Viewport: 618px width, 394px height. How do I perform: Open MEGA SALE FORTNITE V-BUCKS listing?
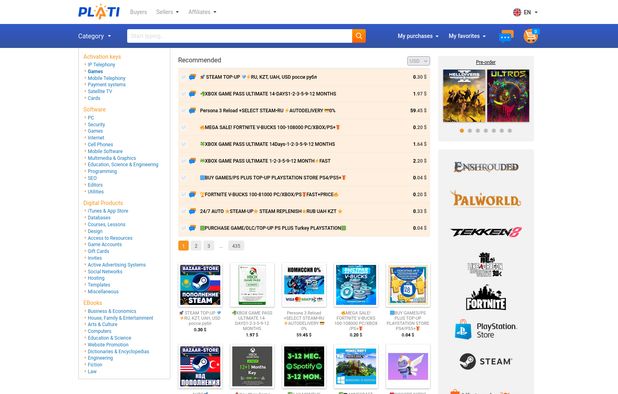click(270, 127)
